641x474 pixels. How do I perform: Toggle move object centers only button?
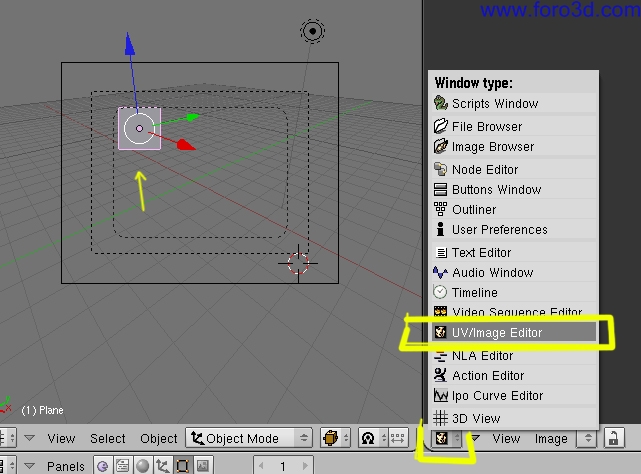click(x=397, y=438)
